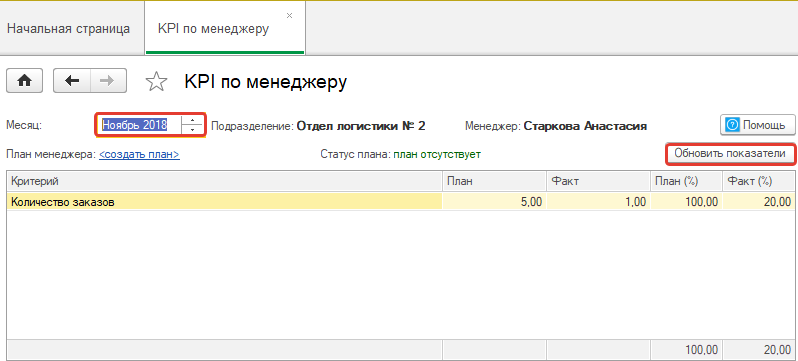Image resolution: width=798 pixels, height=361 pixels.
Task: Click the 20,00 fact percent cell in row
Action: pyautogui.click(x=759, y=202)
